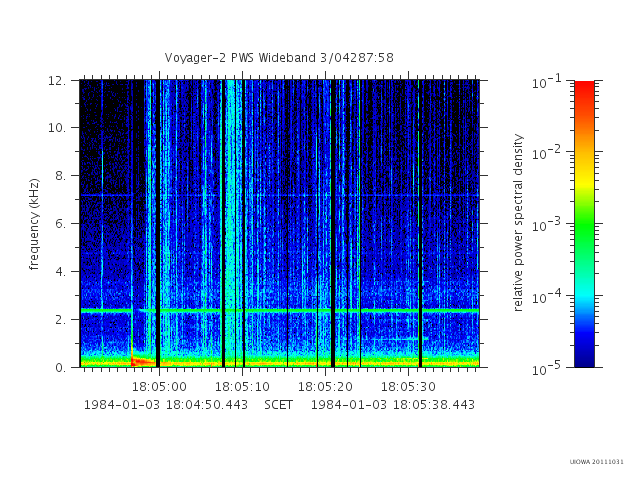The width and height of the screenshot is (640, 480).
Task: Click the 'frequency (kHz)' axis label
Action: click(34, 224)
